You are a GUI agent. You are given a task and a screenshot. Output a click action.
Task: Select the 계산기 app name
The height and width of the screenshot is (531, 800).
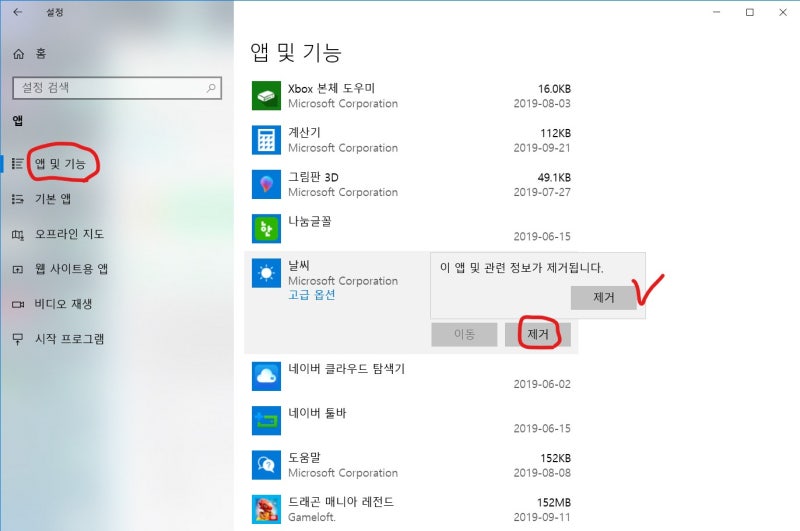tap(305, 133)
